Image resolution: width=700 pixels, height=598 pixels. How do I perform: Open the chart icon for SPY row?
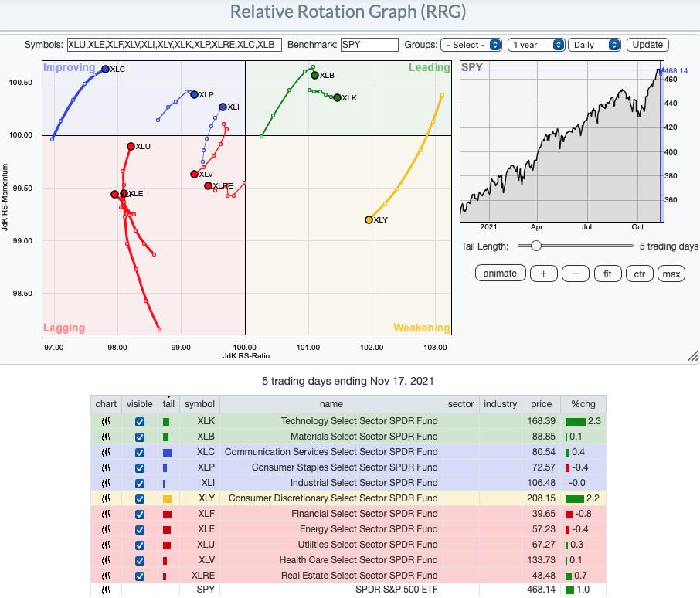pos(106,590)
